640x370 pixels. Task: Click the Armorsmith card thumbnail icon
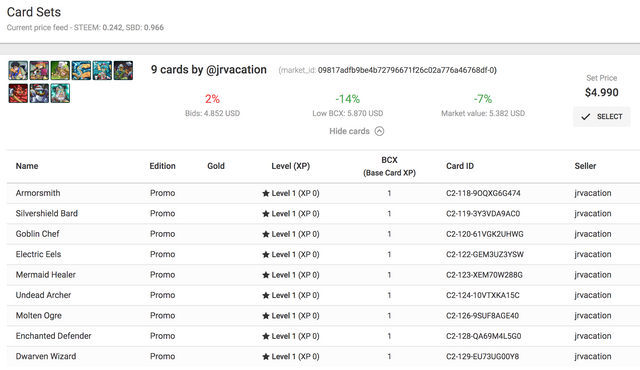coord(18,71)
